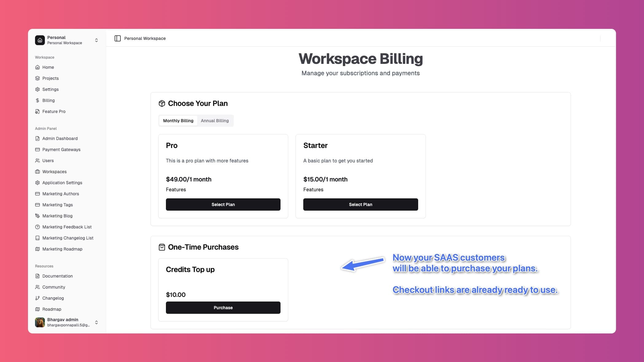The height and width of the screenshot is (362, 644).
Task: Click the Home icon in the sidebar
Action: 37,67
